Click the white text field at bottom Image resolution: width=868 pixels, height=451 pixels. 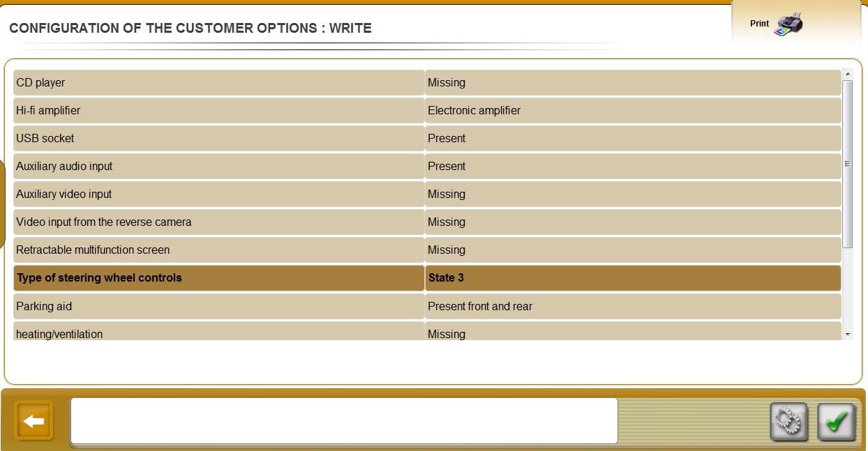[344, 420]
